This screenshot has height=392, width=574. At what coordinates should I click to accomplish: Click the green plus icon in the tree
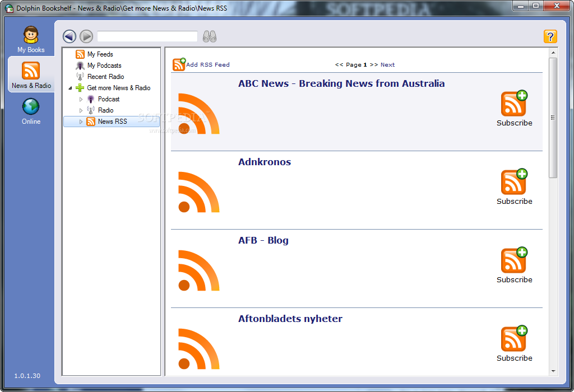(x=80, y=88)
